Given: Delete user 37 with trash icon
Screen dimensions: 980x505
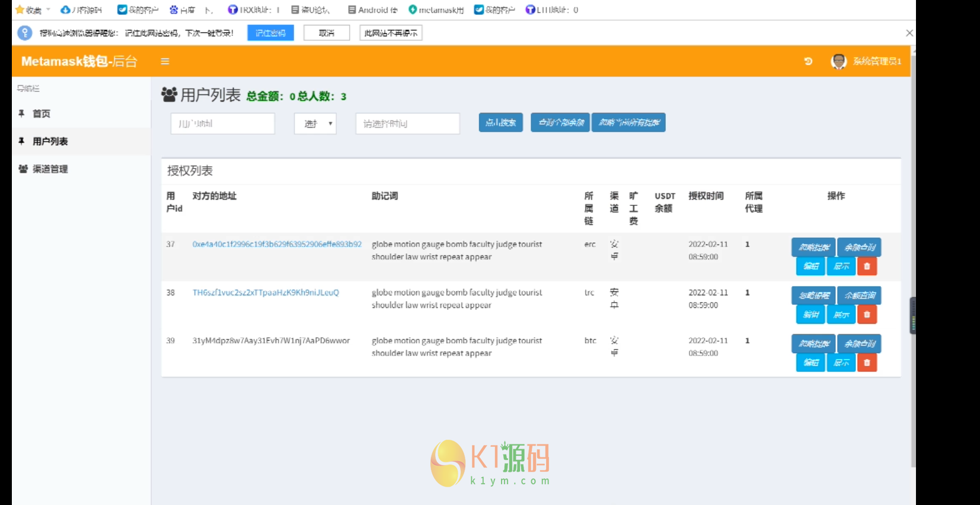Looking at the screenshot, I should pos(867,266).
